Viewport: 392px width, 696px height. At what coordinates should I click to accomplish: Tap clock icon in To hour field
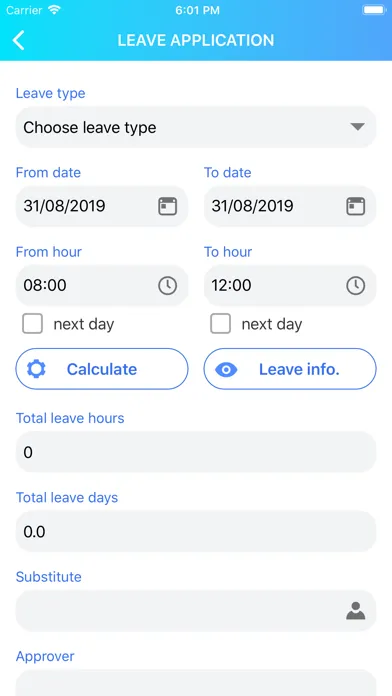tap(356, 285)
